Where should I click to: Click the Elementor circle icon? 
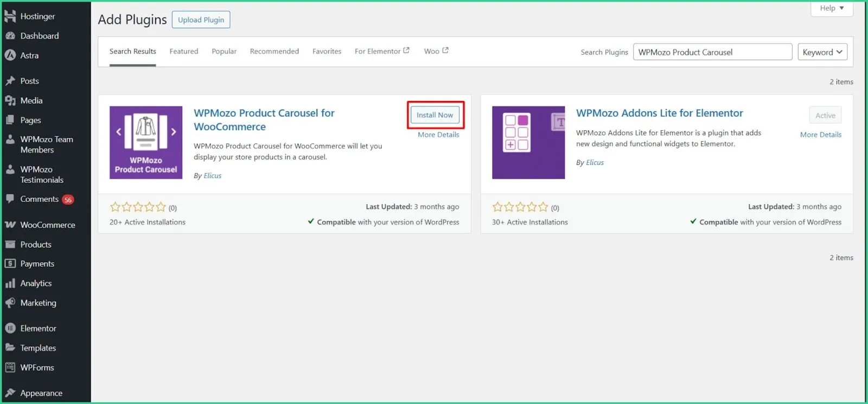coord(10,329)
